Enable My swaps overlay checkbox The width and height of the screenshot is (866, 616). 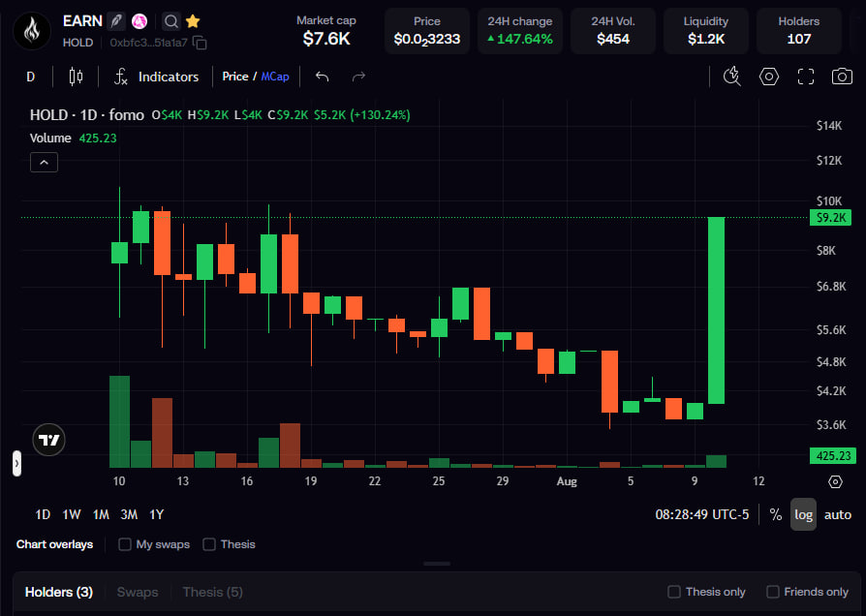pyautogui.click(x=125, y=544)
